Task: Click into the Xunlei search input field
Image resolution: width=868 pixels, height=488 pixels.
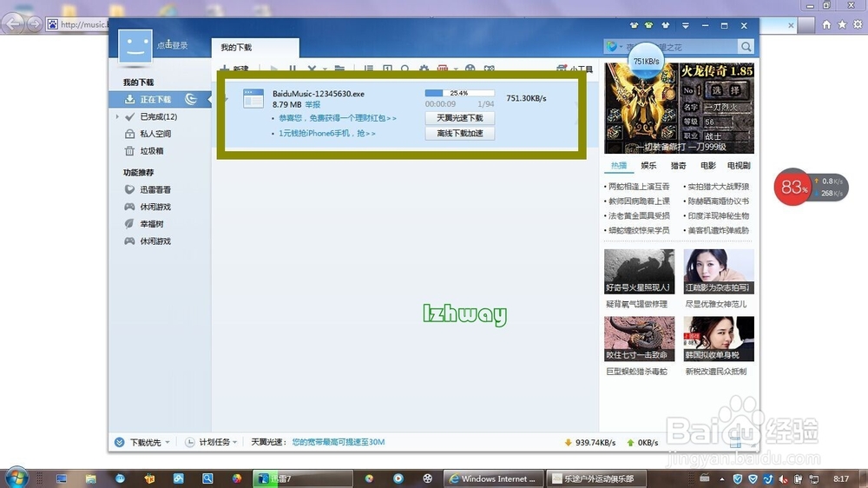Action: pyautogui.click(x=681, y=47)
